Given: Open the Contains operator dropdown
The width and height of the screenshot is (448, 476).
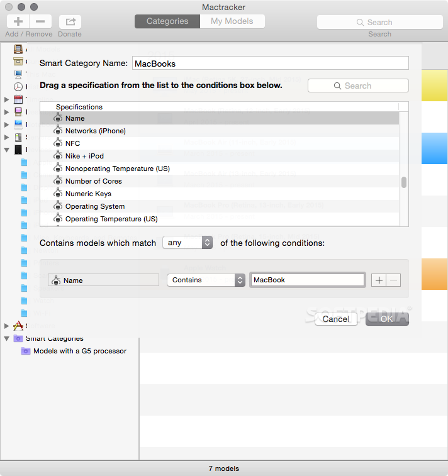Looking at the screenshot, I should 206,280.
